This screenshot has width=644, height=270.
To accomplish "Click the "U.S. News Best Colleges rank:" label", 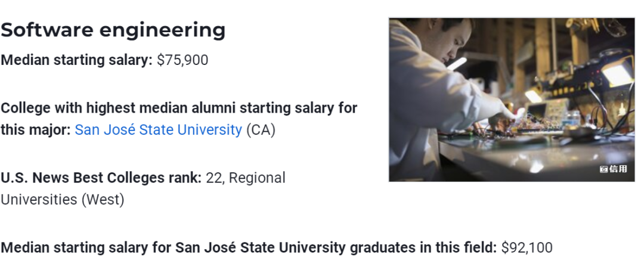I will [101, 178].
